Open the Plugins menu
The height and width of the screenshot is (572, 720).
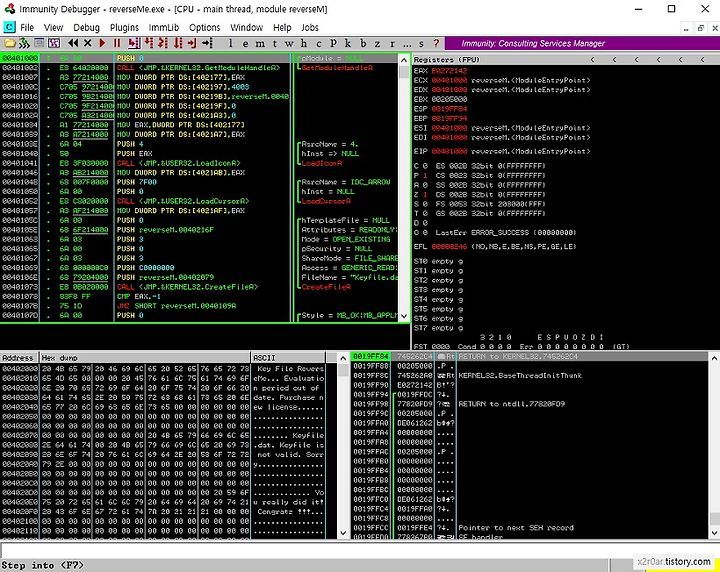click(124, 28)
